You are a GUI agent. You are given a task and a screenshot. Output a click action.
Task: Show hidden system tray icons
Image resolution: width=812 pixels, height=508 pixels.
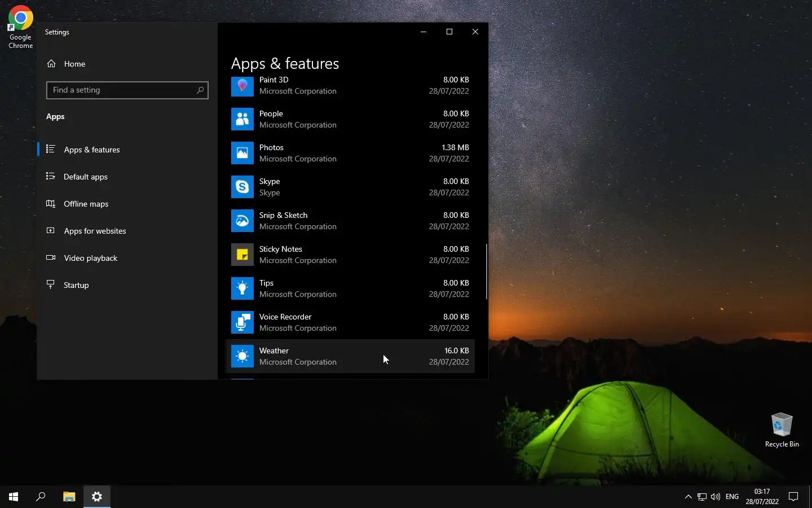688,497
